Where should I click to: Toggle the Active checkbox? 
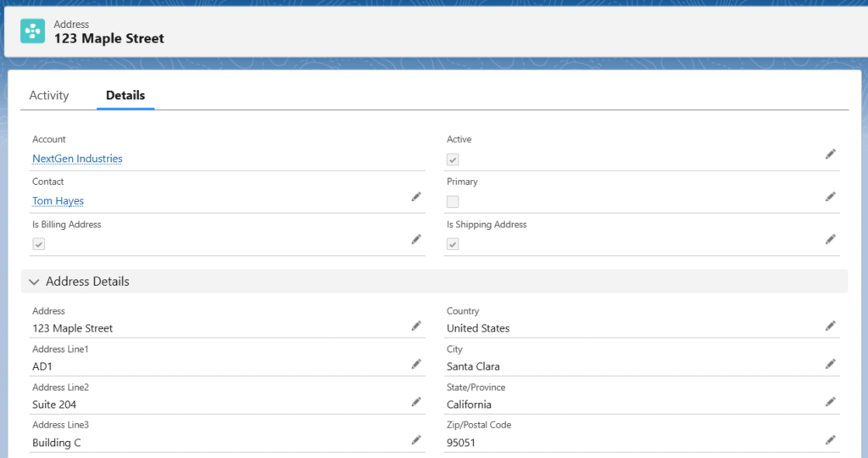click(453, 159)
